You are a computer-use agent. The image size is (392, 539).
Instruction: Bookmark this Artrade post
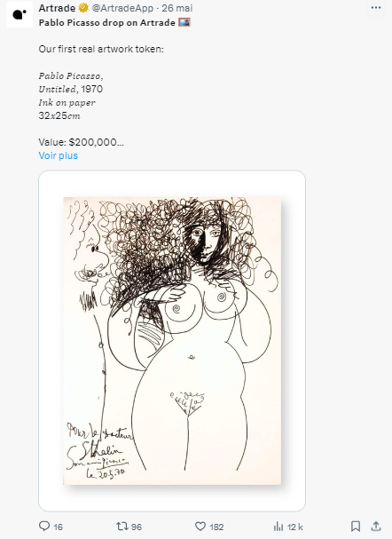(x=356, y=527)
